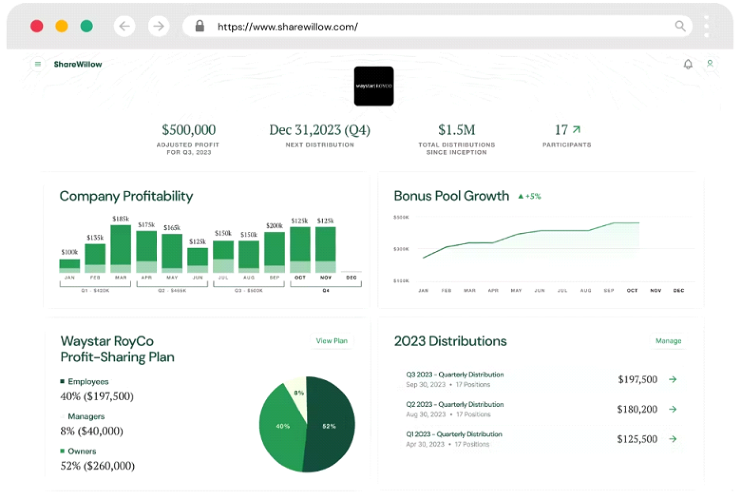Open the user profile icon

pyautogui.click(x=710, y=63)
